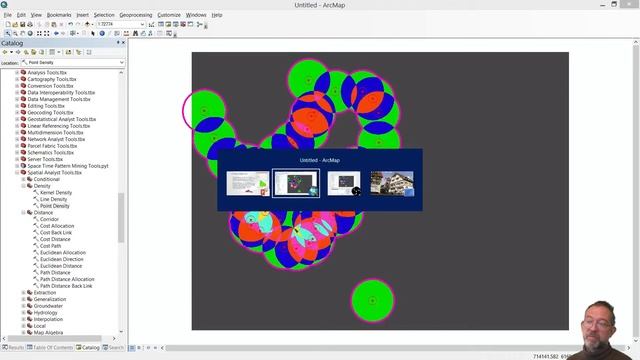Select the Pan hand tool
640x360 pixels.
point(22,33)
